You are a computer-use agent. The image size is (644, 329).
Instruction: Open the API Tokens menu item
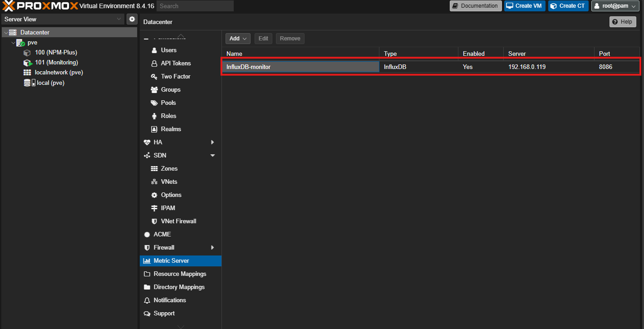coord(181,64)
